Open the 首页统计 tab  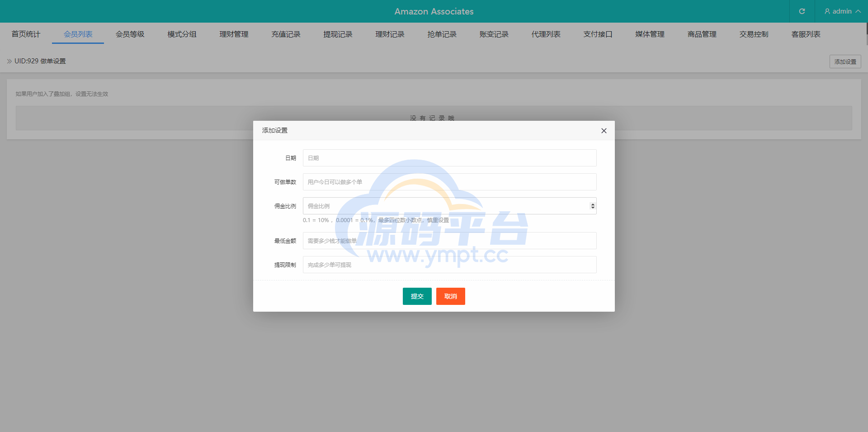[x=26, y=34]
